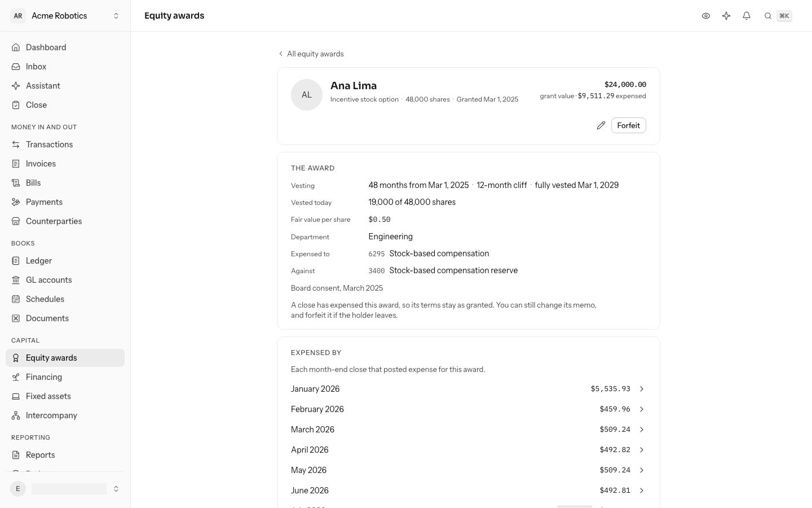Open search with the magnifier icon
This screenshot has width=812, height=508.
(x=768, y=16)
